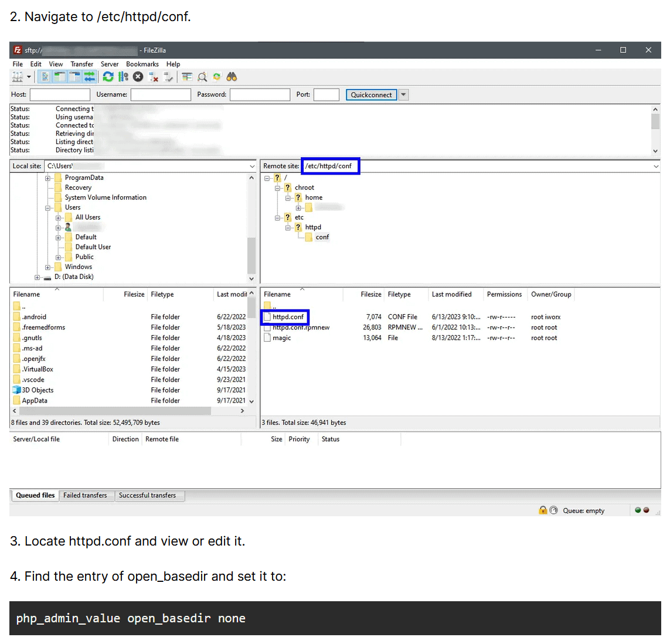Reconnect to last server icon
The image size is (670, 644).
[168, 77]
